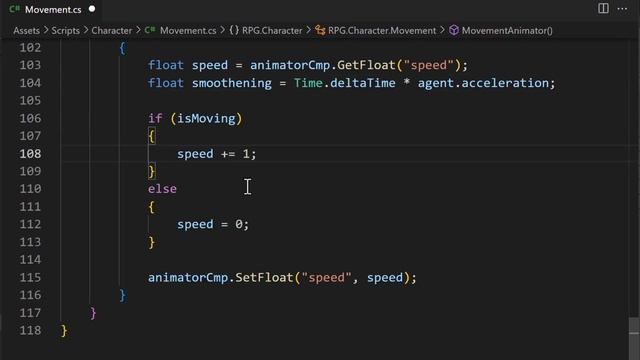
Task: Open Movement.cs breadcrumb file
Action: [188, 31]
